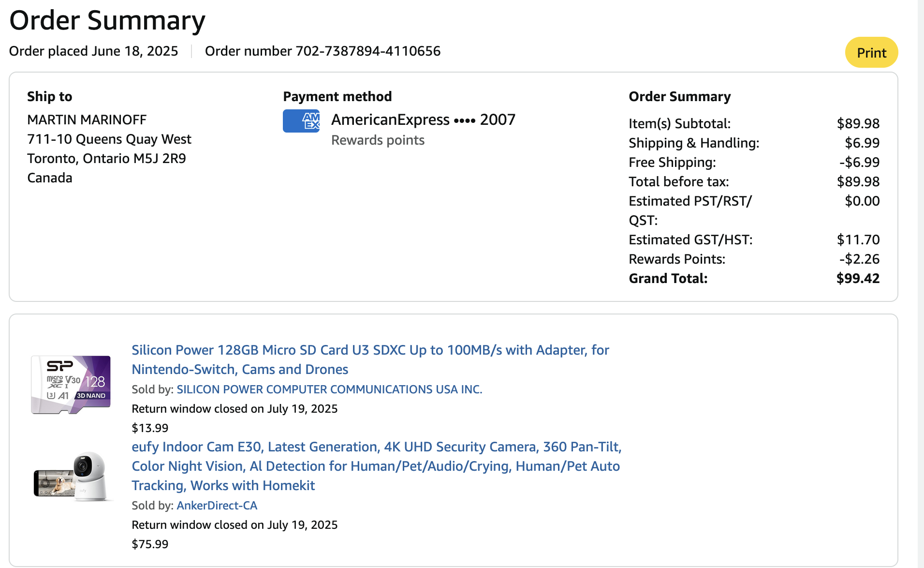The width and height of the screenshot is (924, 568).
Task: Click the American Express card icon
Action: [301, 121]
